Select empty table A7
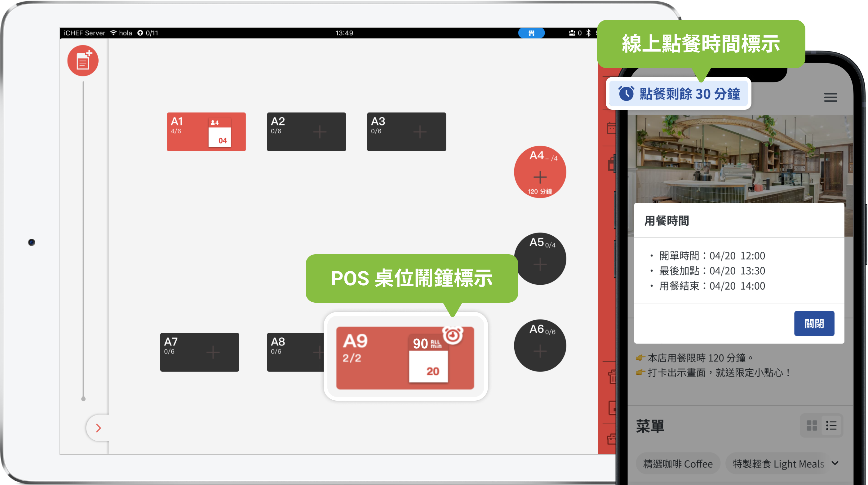868x485 pixels. (199, 352)
